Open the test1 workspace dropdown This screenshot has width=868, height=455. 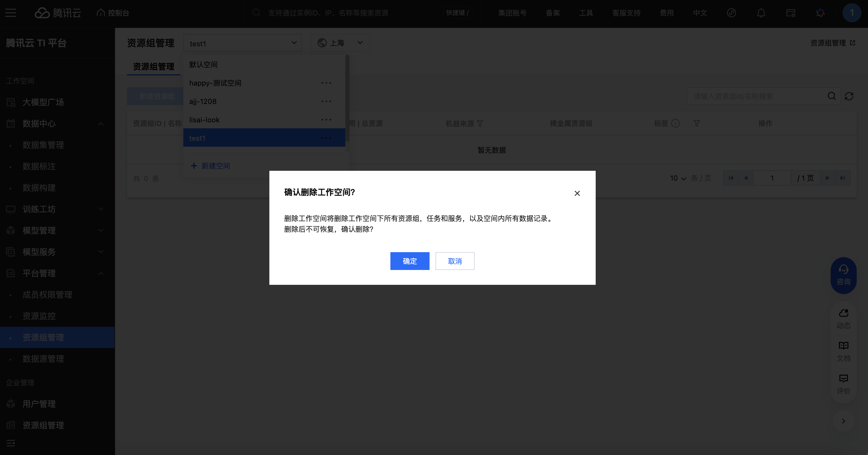242,43
